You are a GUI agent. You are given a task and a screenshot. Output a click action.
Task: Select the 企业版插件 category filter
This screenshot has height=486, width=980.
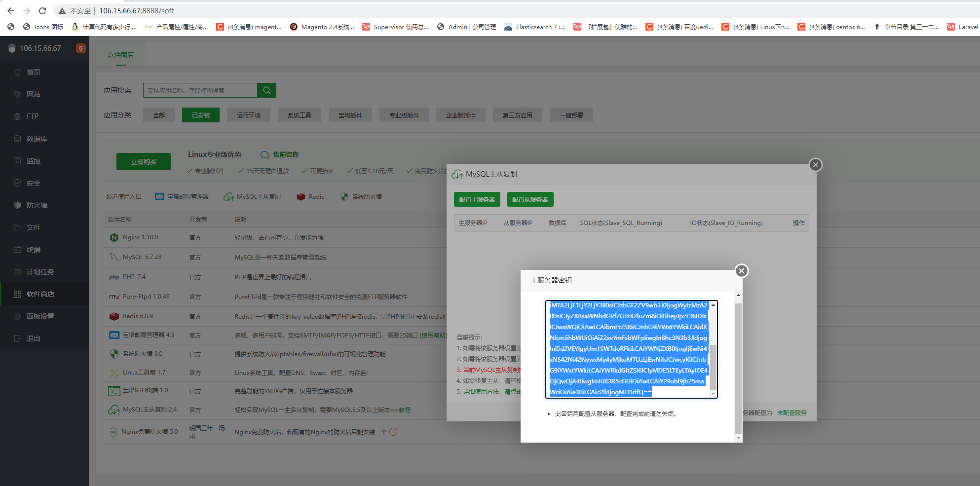(461, 115)
